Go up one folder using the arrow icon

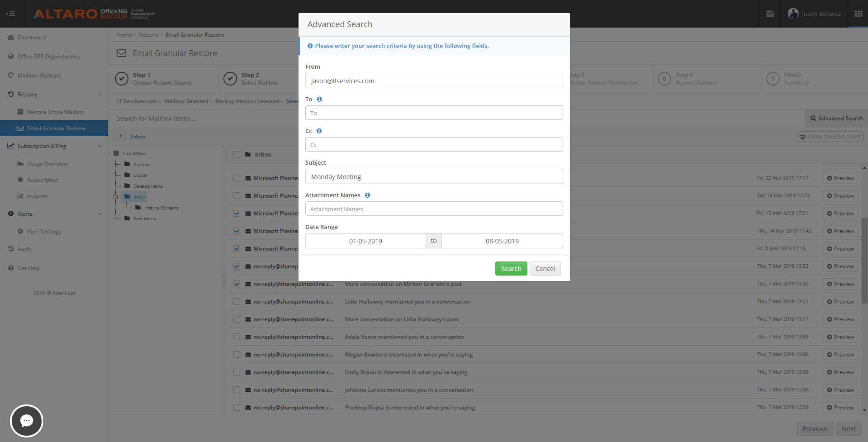(x=120, y=136)
